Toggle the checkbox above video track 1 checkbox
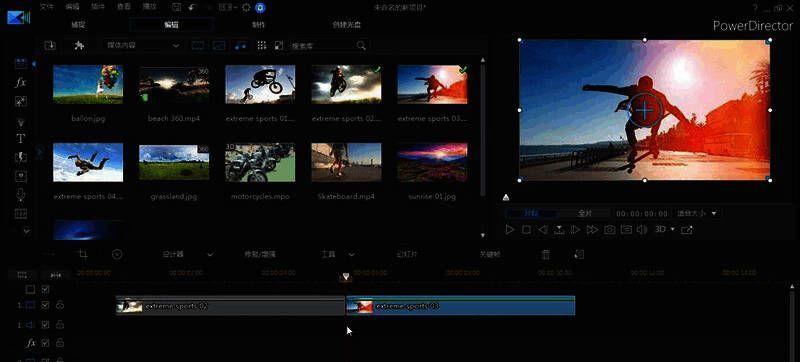The height and width of the screenshot is (362, 800). pos(45,289)
